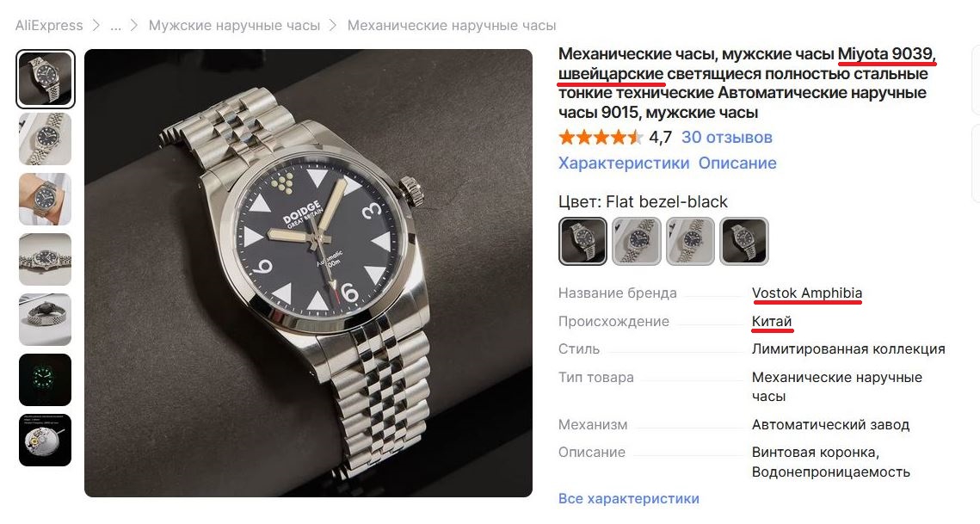Switch to the Характеристики tab

pos(623,163)
